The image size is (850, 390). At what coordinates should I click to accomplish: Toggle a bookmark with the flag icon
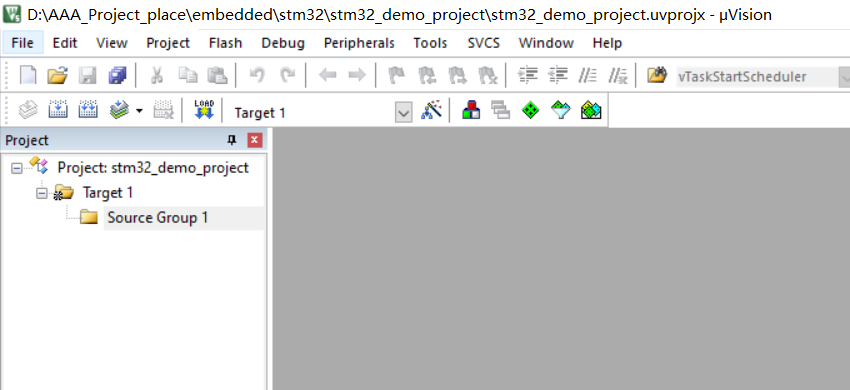(397, 75)
